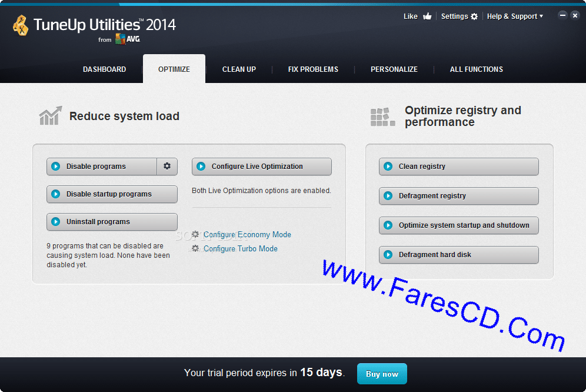Click the play icon on Clean registry

(388, 166)
